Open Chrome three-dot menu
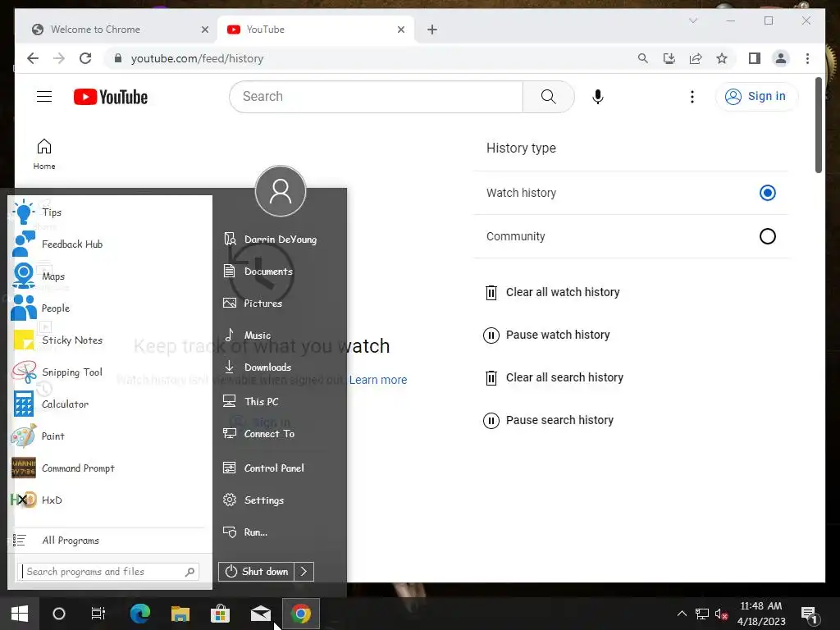This screenshot has width=840, height=630. tap(807, 58)
